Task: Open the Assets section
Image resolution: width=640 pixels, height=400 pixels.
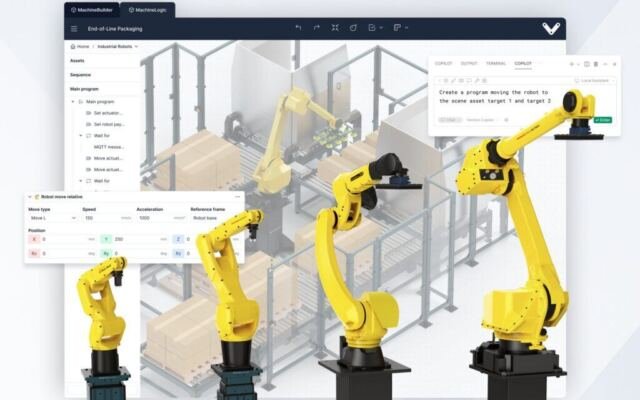Action: [77, 61]
